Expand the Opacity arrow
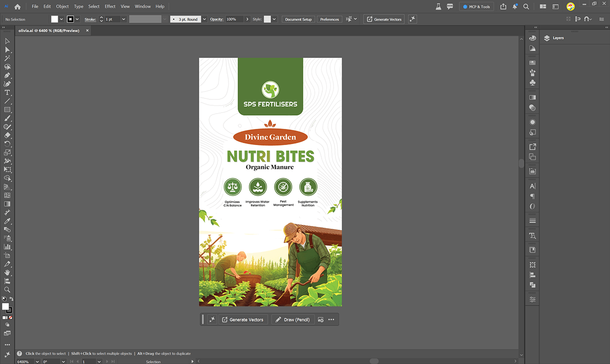Screen dimensions: 610x364 [x=247, y=19]
